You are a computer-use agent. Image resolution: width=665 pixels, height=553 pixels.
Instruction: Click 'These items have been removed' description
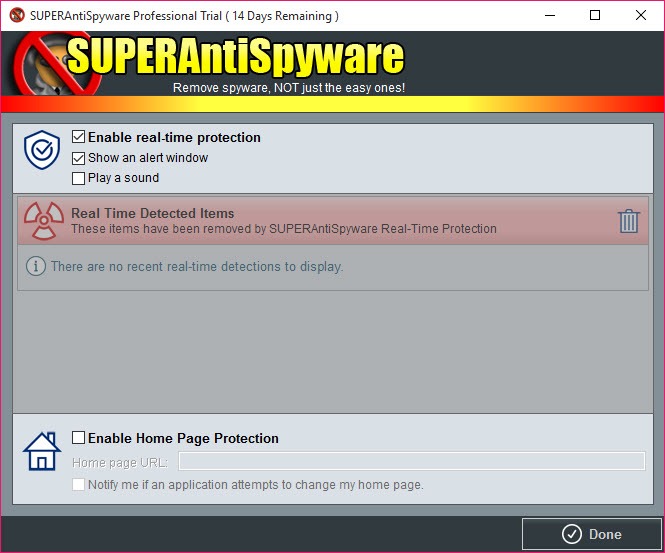pos(284,229)
